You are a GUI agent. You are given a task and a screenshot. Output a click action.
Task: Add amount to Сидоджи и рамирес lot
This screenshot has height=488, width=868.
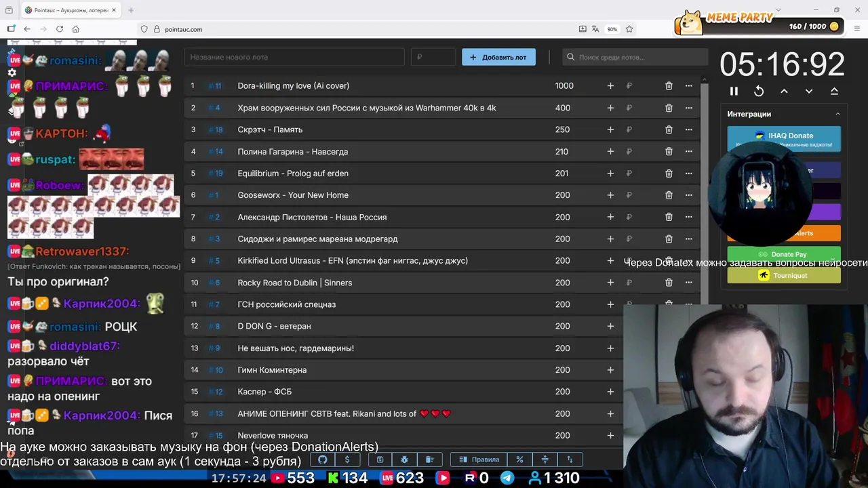pyautogui.click(x=610, y=239)
